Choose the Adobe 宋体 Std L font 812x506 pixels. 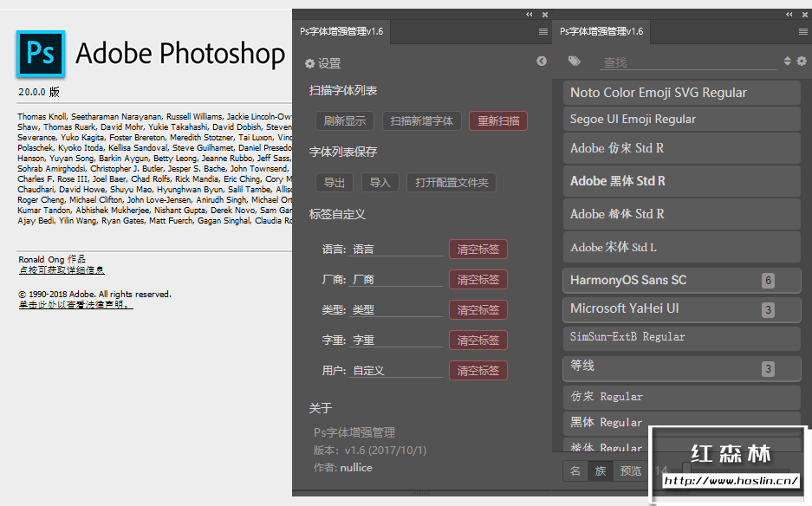[x=681, y=248]
